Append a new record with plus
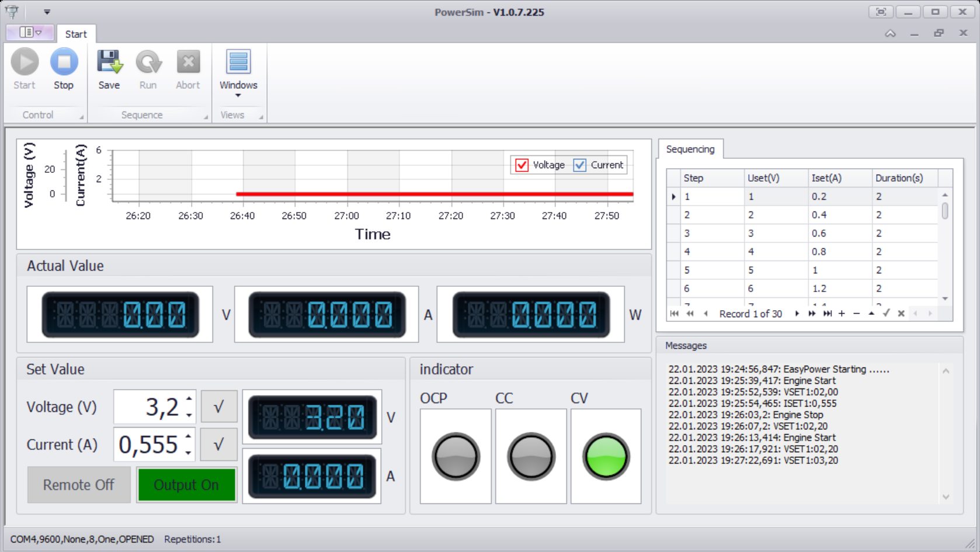The width and height of the screenshot is (980, 552). point(842,314)
